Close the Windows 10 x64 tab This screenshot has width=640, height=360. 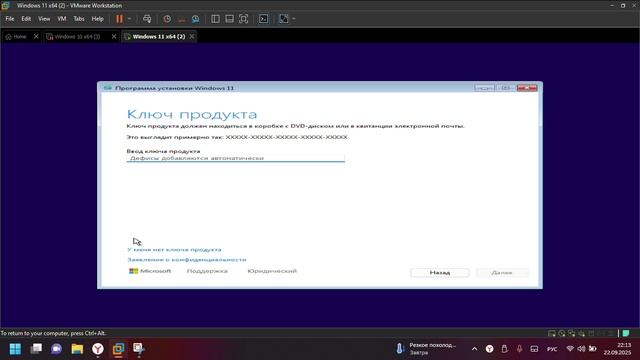pyautogui.click(x=114, y=37)
